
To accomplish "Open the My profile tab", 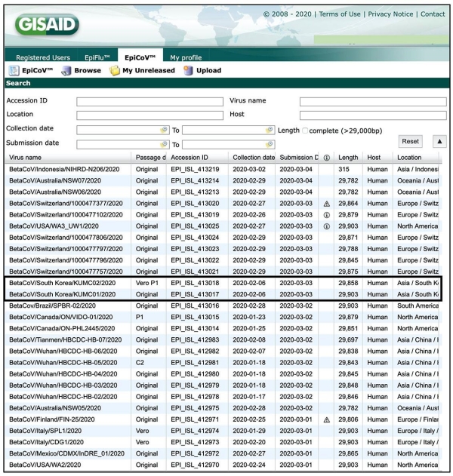I will pyautogui.click(x=185, y=57).
